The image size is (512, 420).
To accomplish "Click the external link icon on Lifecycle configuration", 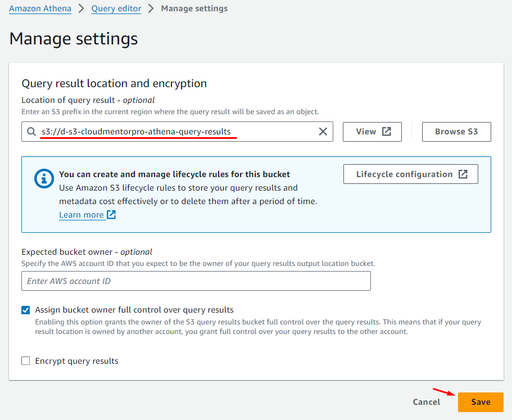I will click(463, 174).
